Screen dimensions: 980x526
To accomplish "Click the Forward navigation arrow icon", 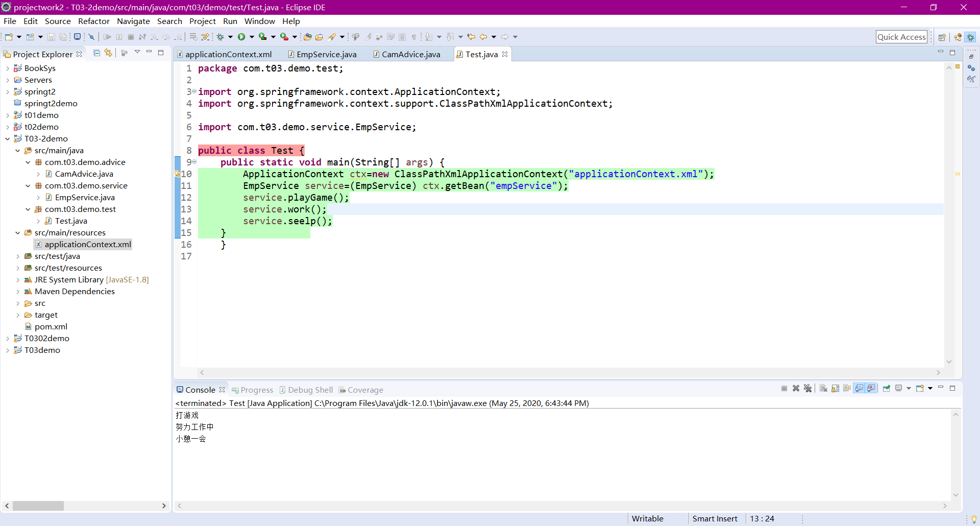I will [x=504, y=37].
